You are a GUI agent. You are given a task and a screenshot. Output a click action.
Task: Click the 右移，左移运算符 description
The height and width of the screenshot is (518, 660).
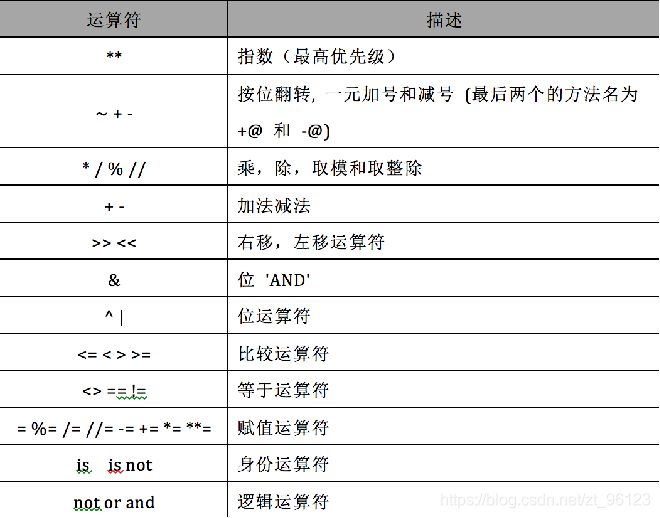point(311,242)
